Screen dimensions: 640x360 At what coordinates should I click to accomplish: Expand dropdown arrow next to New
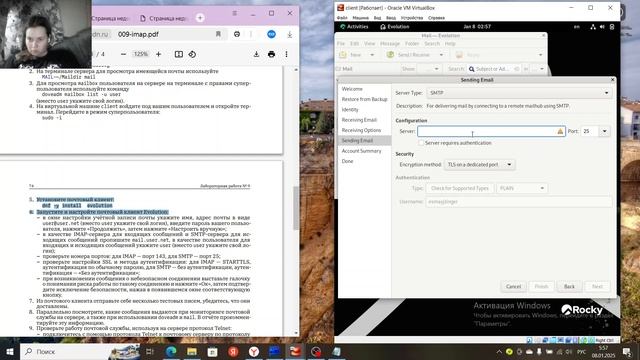(372, 55)
